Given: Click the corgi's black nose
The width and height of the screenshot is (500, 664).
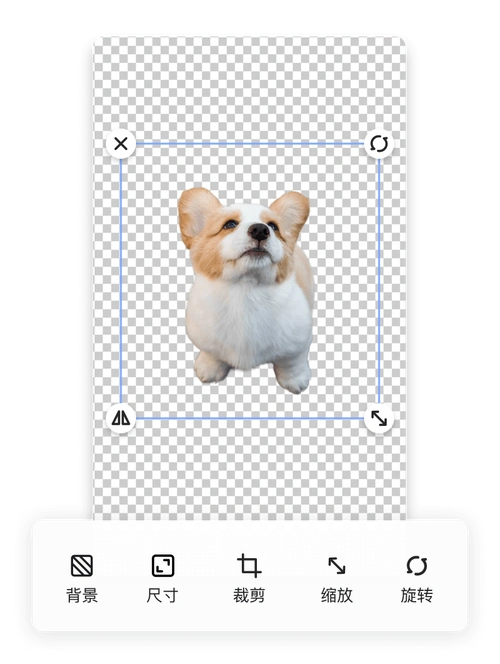Looking at the screenshot, I should pyautogui.click(x=259, y=232).
